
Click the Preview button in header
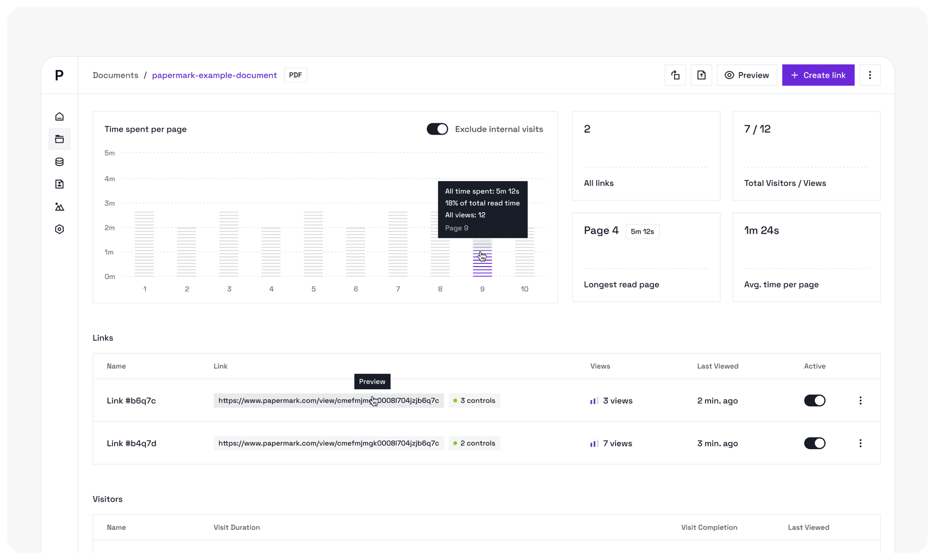[x=747, y=75]
